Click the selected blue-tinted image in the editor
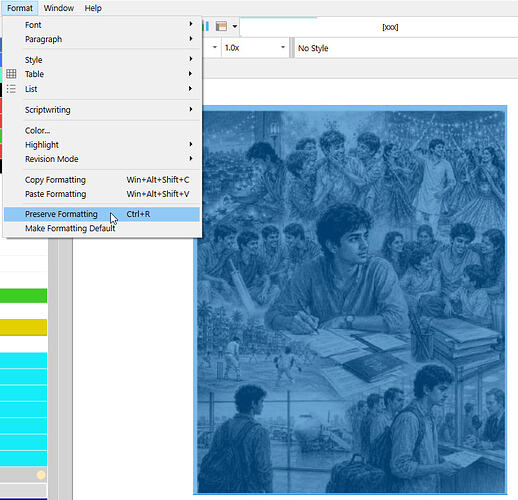The height and width of the screenshot is (500, 518). click(350, 300)
